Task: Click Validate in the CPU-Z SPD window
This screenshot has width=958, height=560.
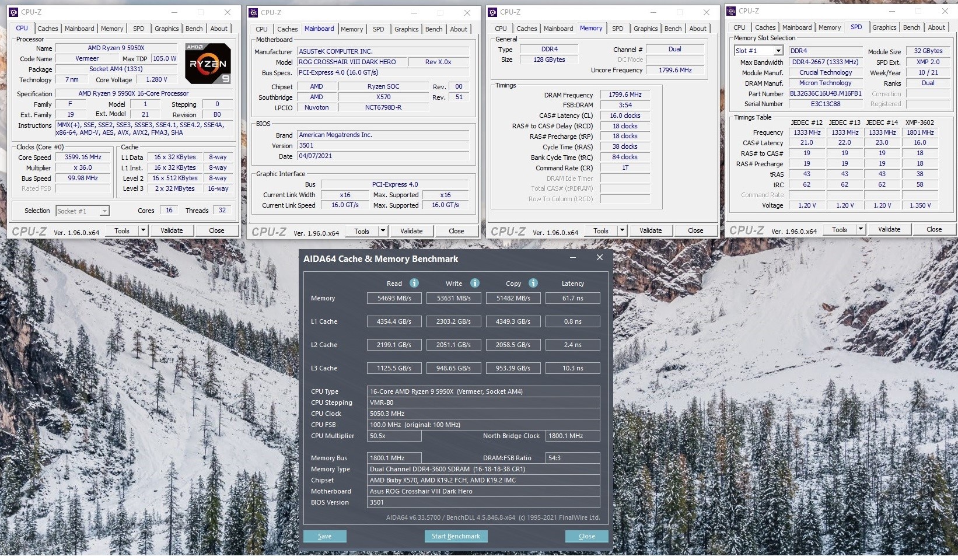Action: [x=889, y=229]
